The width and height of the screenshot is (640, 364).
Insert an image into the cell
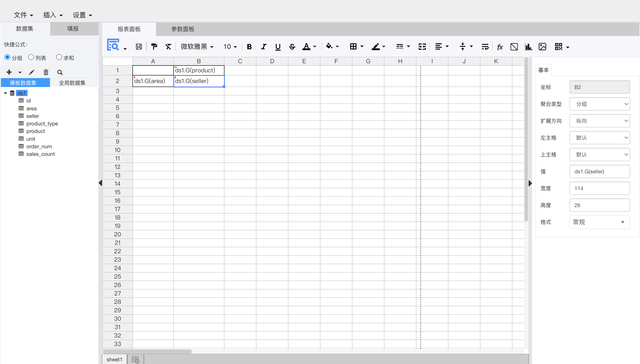542,47
